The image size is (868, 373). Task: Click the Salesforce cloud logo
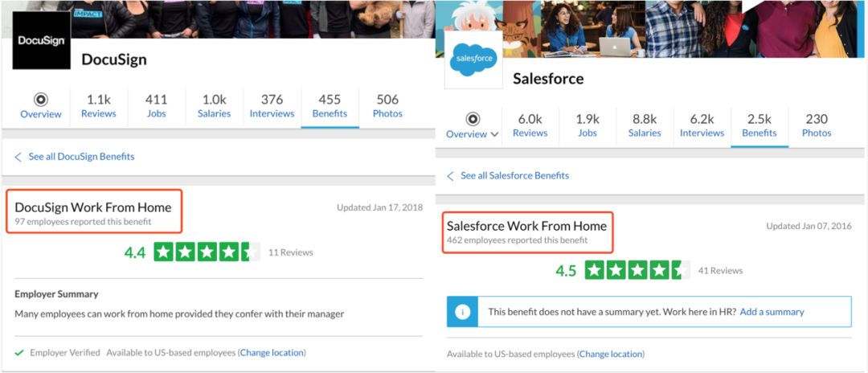[474, 60]
